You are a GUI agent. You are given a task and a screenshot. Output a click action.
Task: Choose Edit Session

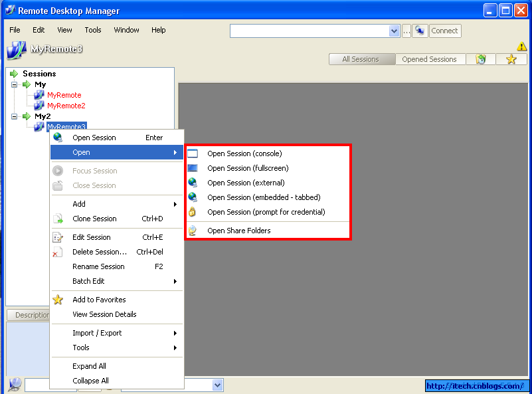(117, 237)
